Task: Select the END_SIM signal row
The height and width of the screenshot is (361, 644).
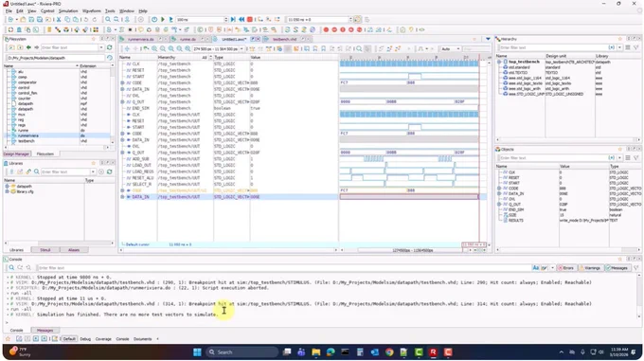Action: [228, 108]
